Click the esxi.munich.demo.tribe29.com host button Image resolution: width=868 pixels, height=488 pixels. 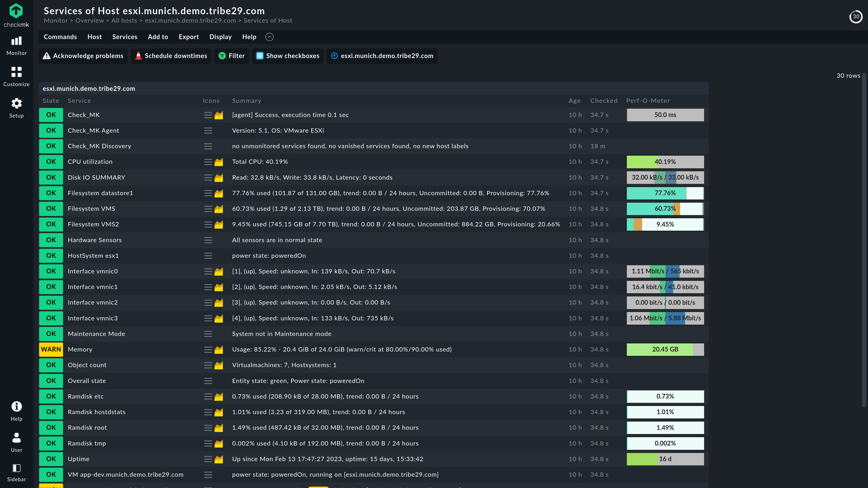382,56
